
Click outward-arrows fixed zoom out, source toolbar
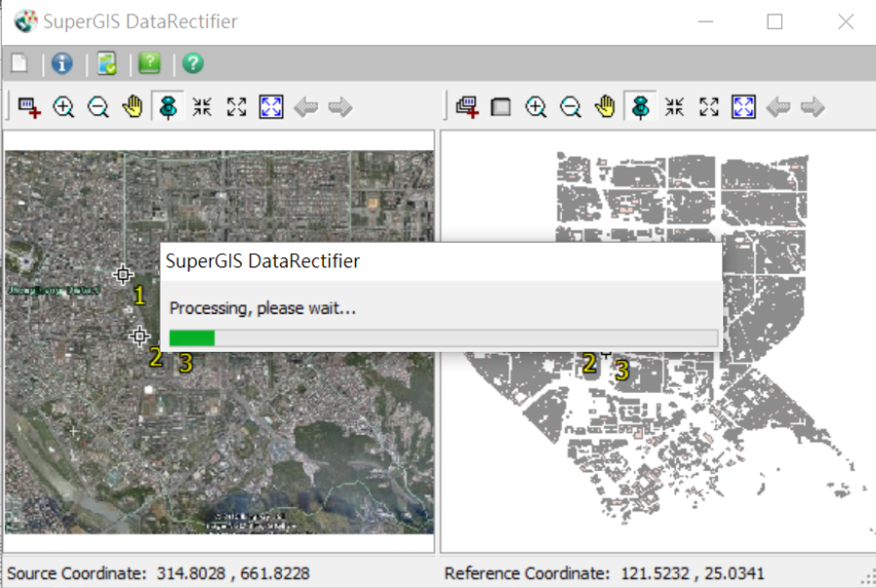[x=236, y=106]
